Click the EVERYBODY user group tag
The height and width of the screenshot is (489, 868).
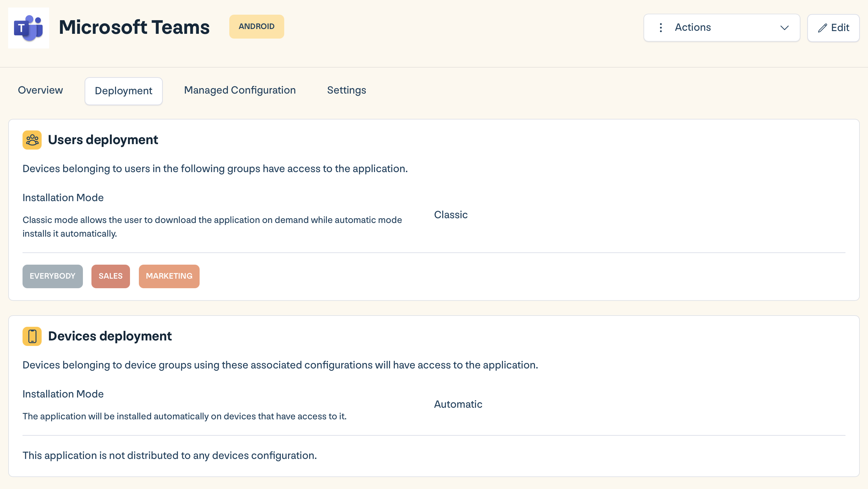click(x=53, y=276)
